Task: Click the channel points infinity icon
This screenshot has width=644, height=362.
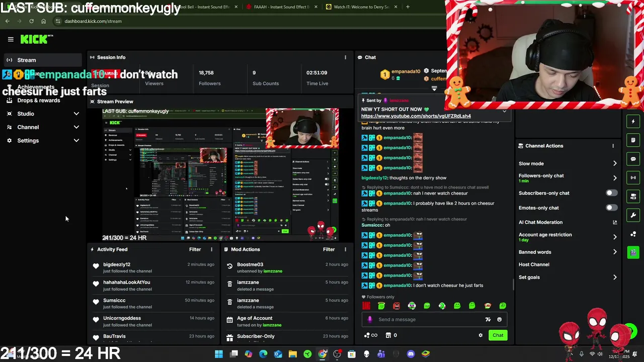Action: pyautogui.click(x=371, y=335)
